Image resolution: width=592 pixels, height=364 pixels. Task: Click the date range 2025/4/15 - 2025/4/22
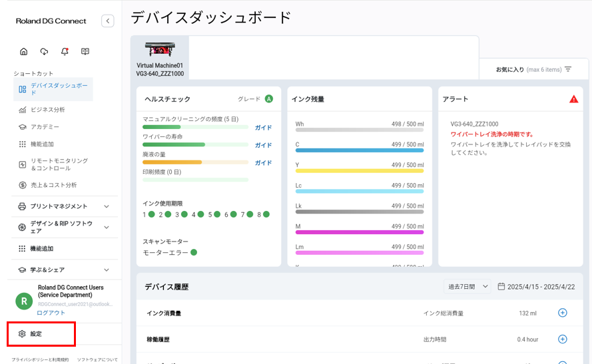[541, 287]
